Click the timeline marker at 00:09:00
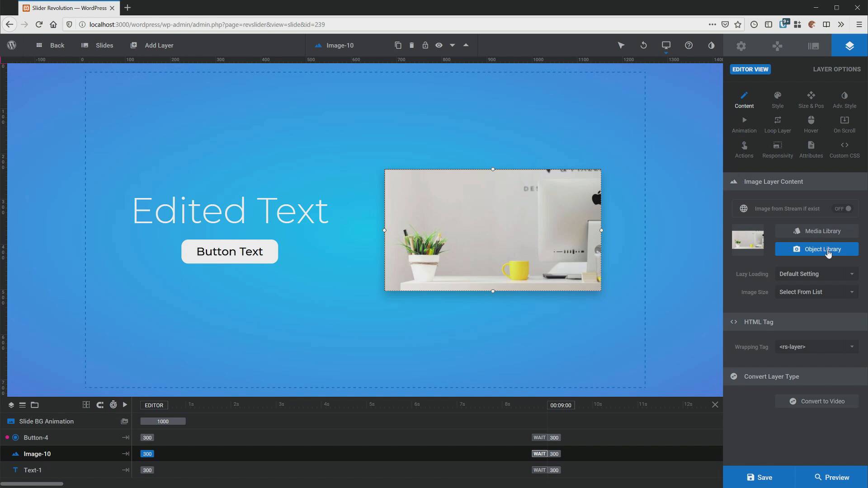Screen dimensions: 868x488 coord(561,405)
